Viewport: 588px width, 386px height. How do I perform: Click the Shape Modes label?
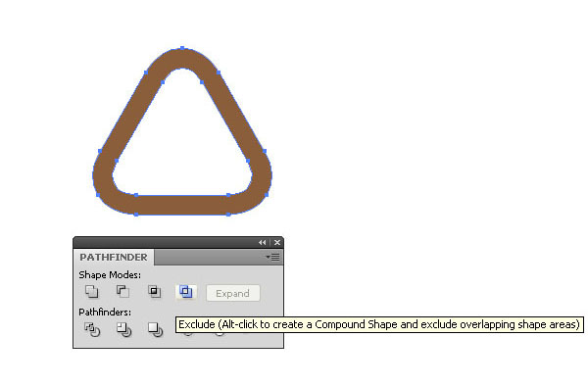pyautogui.click(x=110, y=274)
